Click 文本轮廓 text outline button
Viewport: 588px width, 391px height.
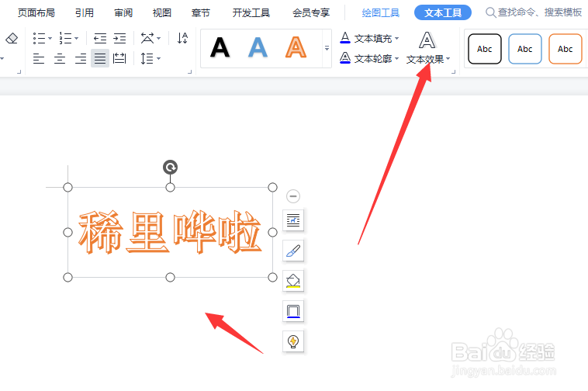coord(365,58)
